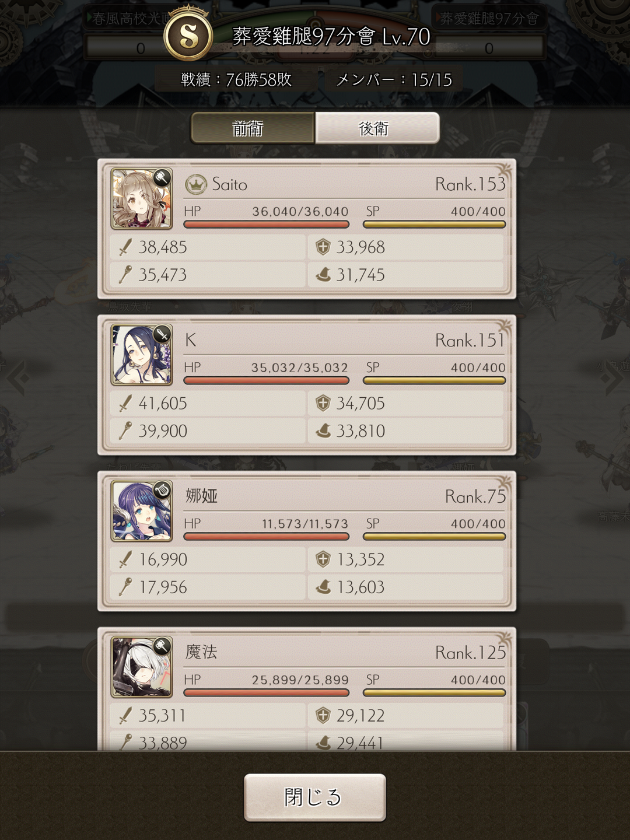Tap the witch hat icon in 娜娅's card

pyautogui.click(x=323, y=587)
